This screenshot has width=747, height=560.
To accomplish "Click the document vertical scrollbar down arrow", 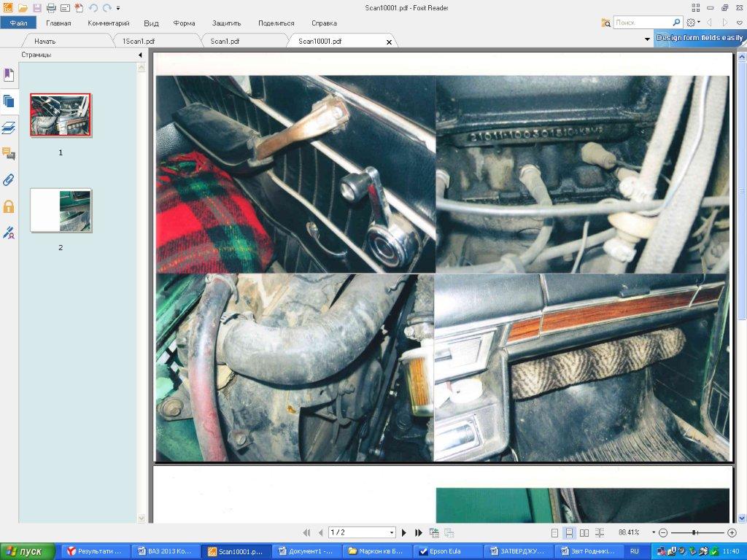I will [x=742, y=518].
